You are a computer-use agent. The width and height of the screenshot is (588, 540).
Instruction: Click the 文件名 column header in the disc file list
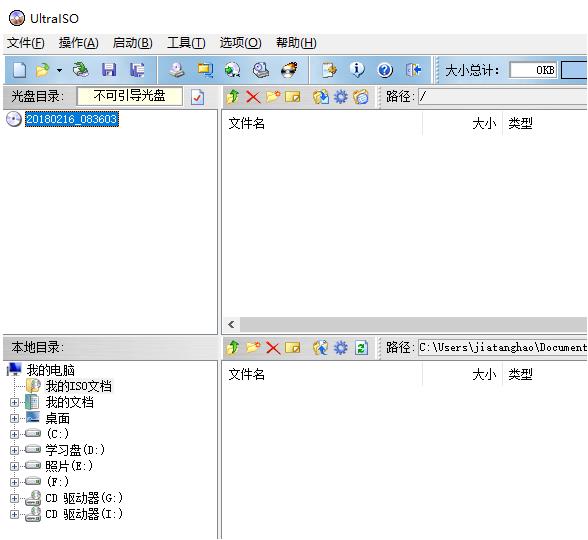[322, 123]
